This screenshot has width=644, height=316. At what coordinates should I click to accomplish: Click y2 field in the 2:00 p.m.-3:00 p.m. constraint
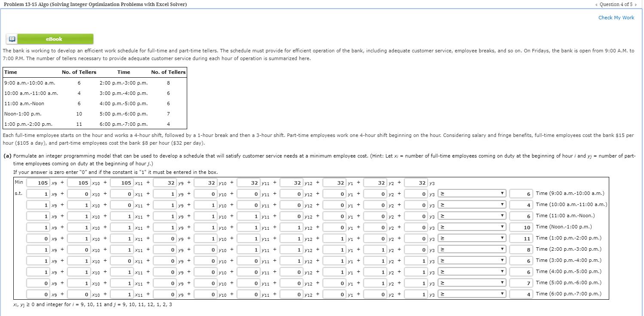(x=375, y=249)
